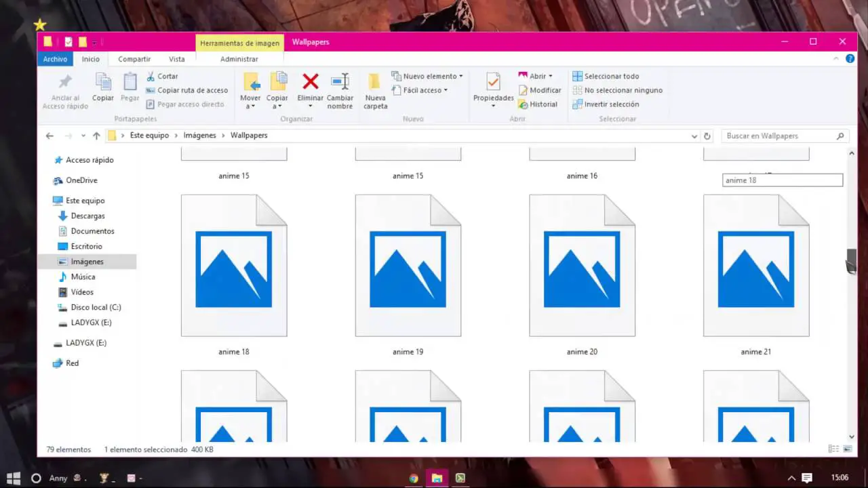Click Invertir selección
Screen dimensions: 868x488
pyautogui.click(x=606, y=104)
